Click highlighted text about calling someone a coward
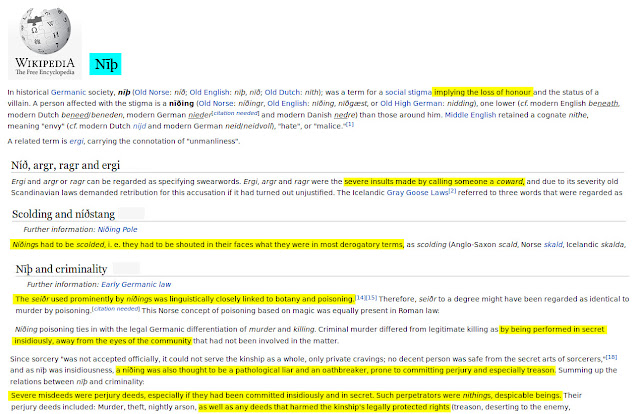The width and height of the screenshot is (640, 414). pyautogui.click(x=434, y=181)
